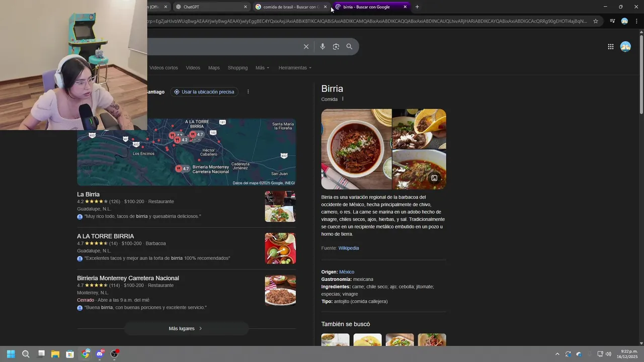Screen dimensions: 644x362
Task: Open the Google apps grid
Action: coord(610,47)
